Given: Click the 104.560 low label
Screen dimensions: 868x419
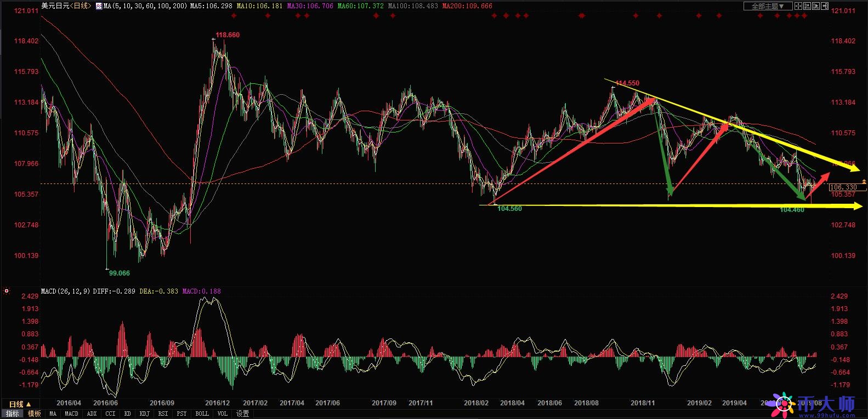Looking at the screenshot, I should (x=509, y=209).
